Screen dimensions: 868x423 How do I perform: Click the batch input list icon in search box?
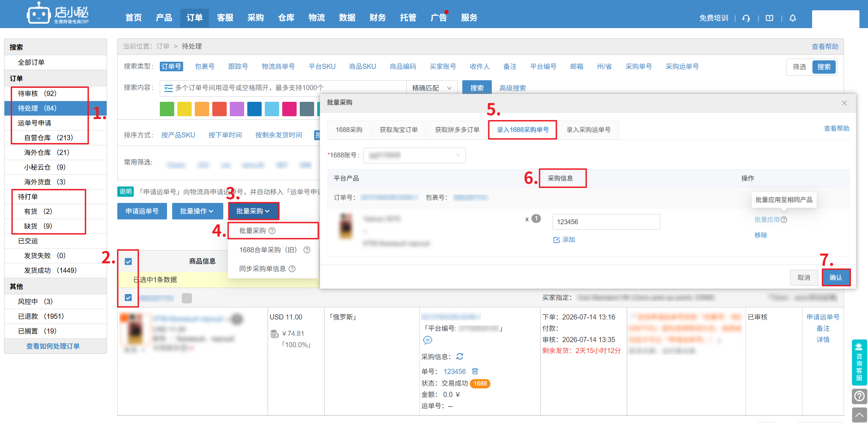[168, 88]
